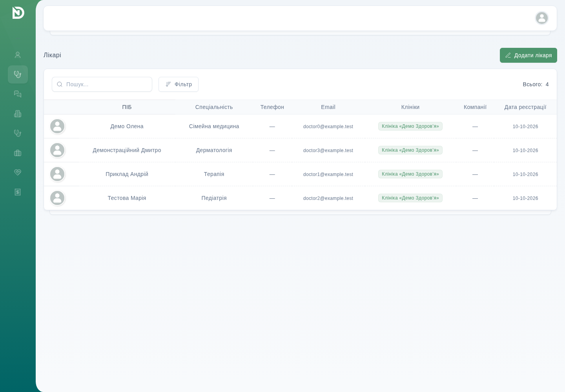Click the clinic tag in Тестова Марія's row
This screenshot has width=565, height=392.
(410, 198)
